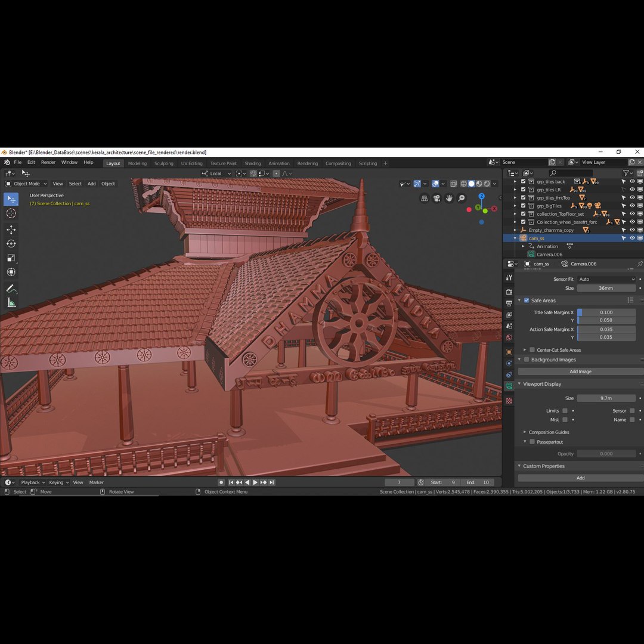Switch to UV Editing workspace tab
Viewport: 644px width, 644px height.
(x=192, y=163)
